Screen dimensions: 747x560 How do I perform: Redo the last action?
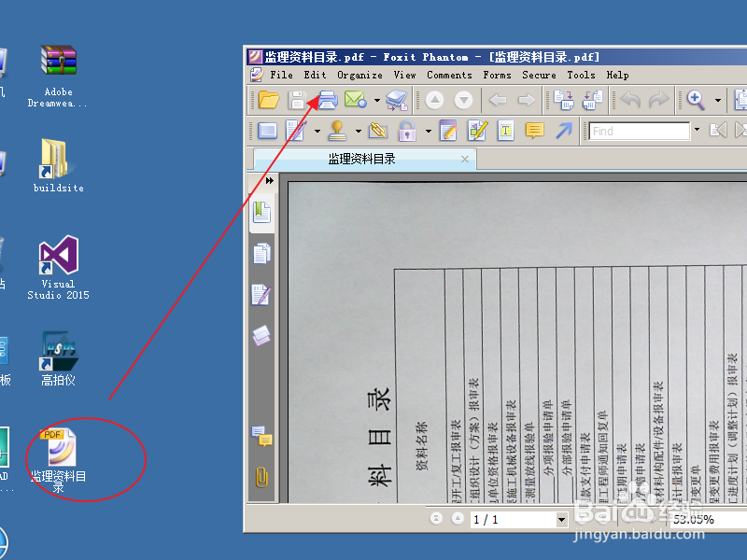tap(659, 100)
